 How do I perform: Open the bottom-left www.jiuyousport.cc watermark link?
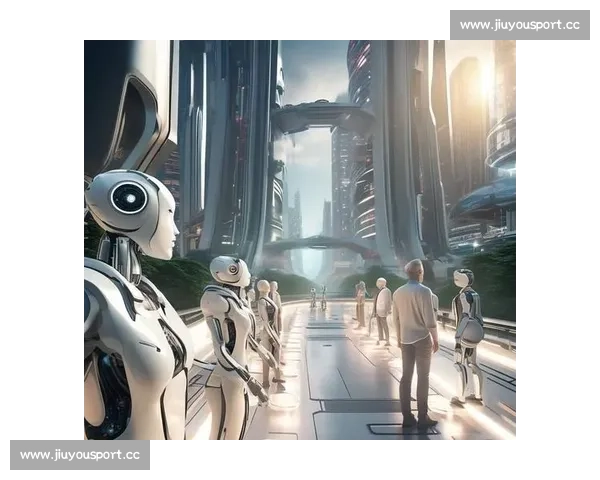tap(80, 456)
